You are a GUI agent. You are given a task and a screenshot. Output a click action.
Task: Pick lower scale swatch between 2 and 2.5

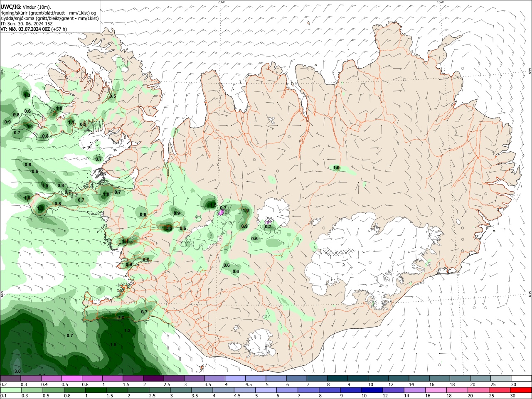(138, 390)
